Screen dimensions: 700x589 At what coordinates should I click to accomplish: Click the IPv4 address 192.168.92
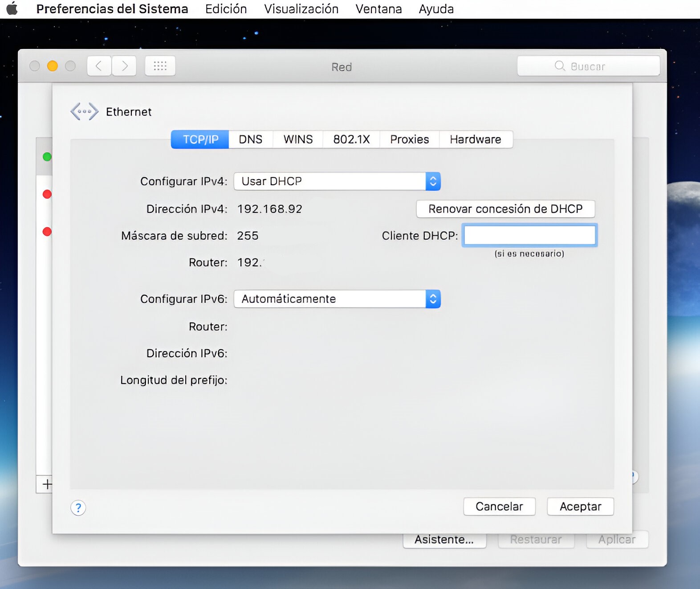tap(269, 209)
